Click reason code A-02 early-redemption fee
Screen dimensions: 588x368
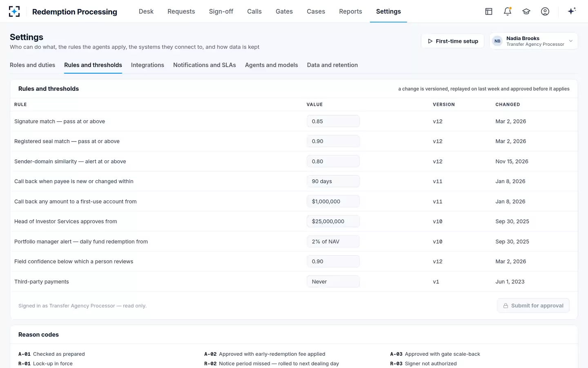265,354
